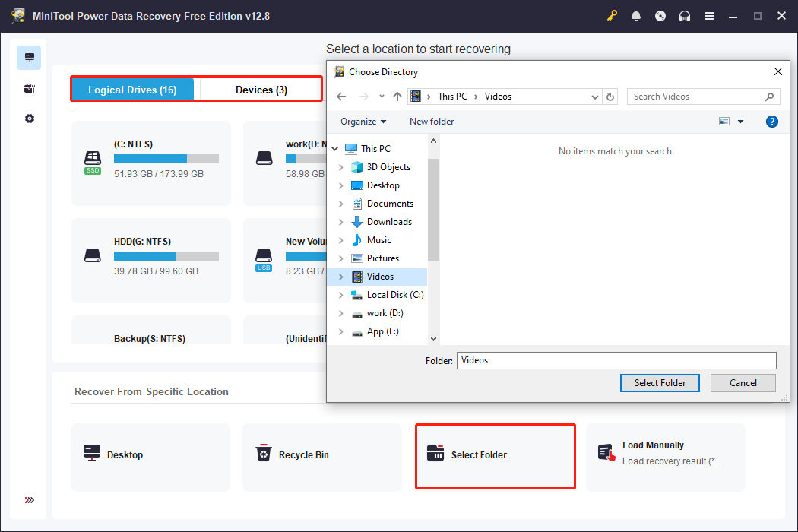Viewport: 798px width, 532px height.
Task: Select Desktop under Recover From Specific Location
Action: click(x=150, y=456)
